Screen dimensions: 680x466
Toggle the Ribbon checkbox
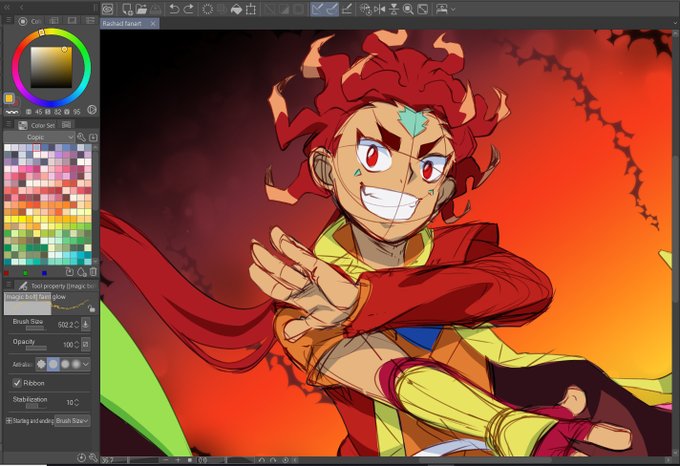point(17,383)
